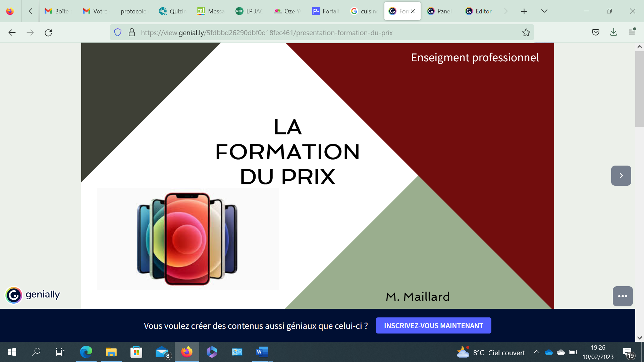Click the save to Pocket icon
The width and height of the screenshot is (644, 362).
(596, 32)
